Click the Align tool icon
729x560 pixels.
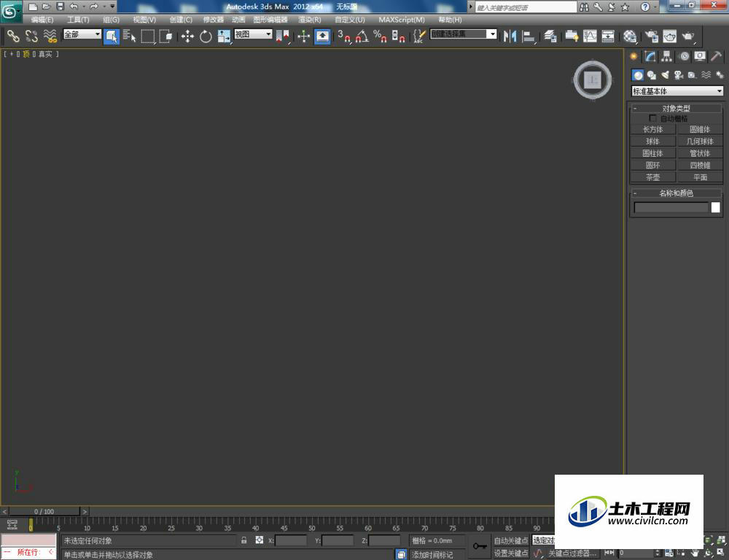point(529,36)
